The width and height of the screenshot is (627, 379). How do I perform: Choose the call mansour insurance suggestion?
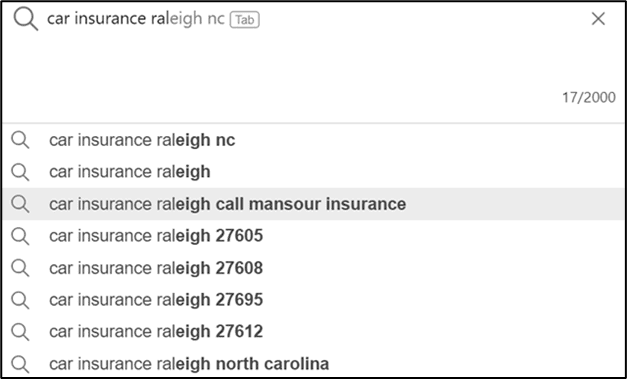coord(314,204)
